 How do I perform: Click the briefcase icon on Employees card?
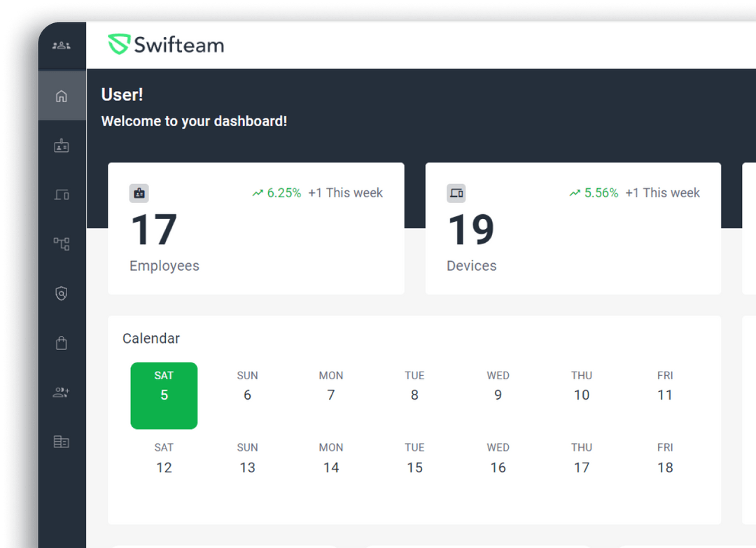click(x=139, y=192)
